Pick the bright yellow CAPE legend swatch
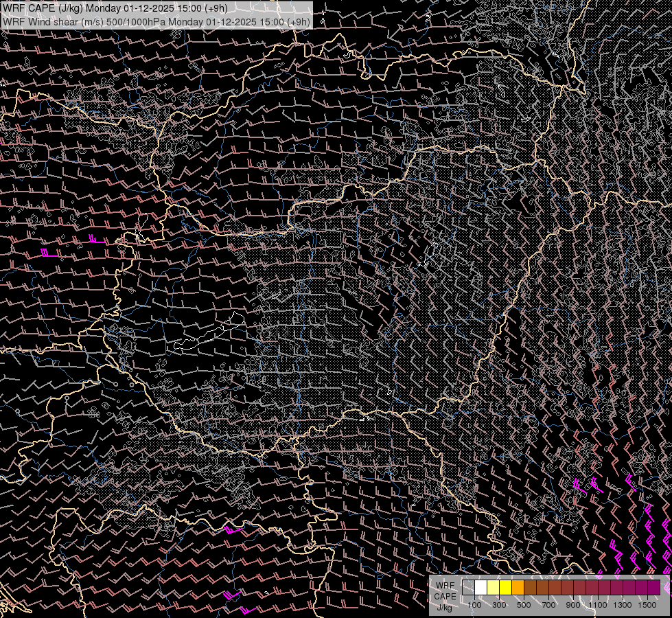 coord(506,587)
